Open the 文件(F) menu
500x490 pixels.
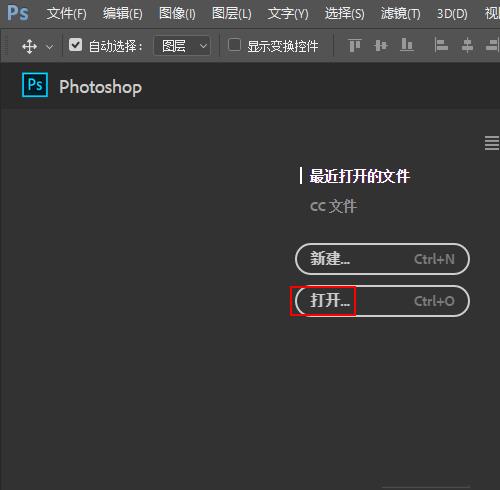pos(66,14)
